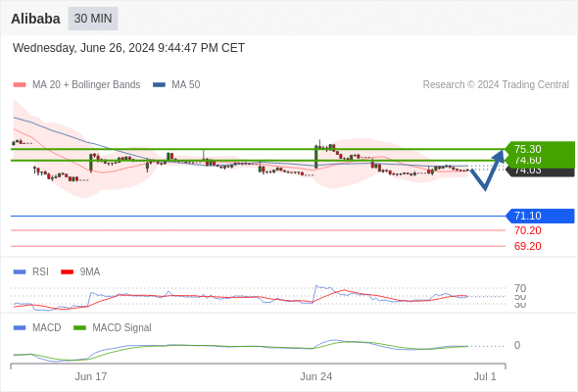
Task: Click the 30 MIN timeframe badge
Action: [x=93, y=19]
